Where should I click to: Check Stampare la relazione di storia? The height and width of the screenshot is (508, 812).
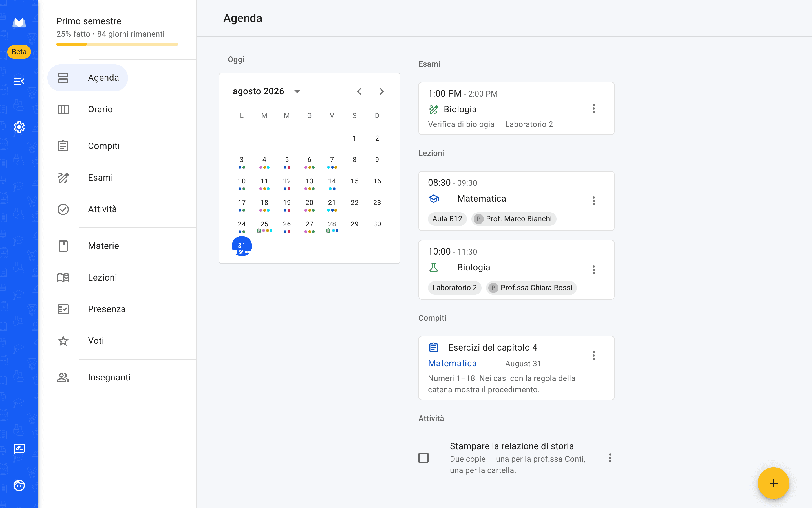coord(423,457)
